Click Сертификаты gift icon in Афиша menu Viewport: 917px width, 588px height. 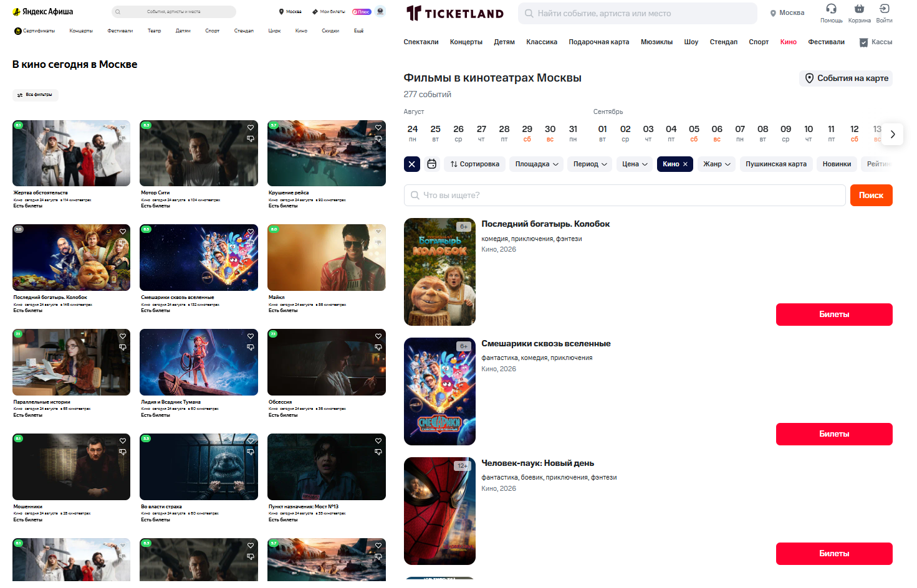[18, 31]
